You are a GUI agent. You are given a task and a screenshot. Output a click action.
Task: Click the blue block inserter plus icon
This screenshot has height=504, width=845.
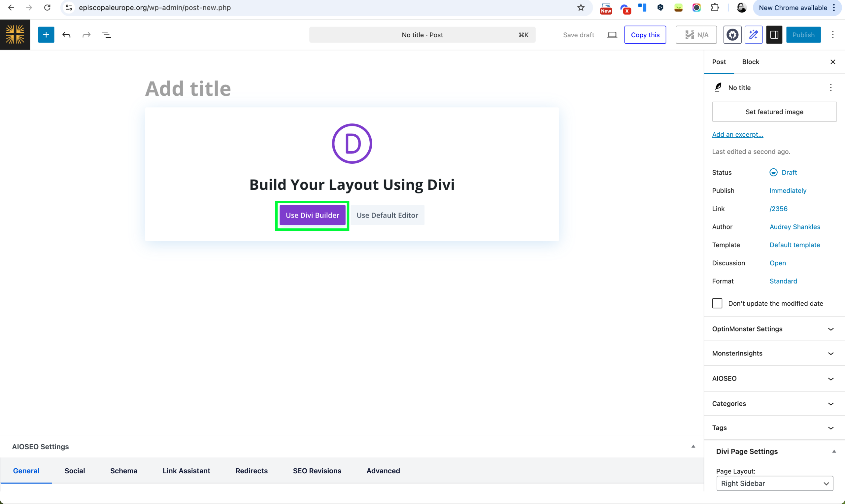[46, 35]
